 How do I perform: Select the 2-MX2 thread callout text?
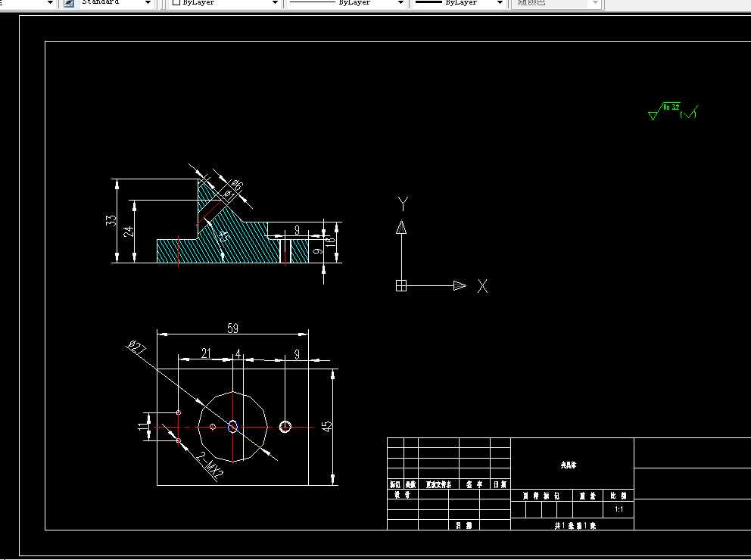[x=210, y=465]
